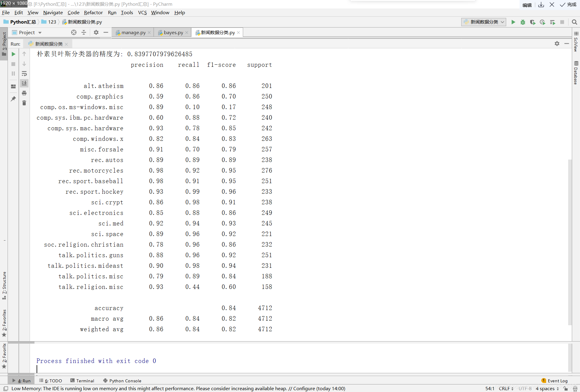Start debugging with the bug icon

tap(523, 22)
